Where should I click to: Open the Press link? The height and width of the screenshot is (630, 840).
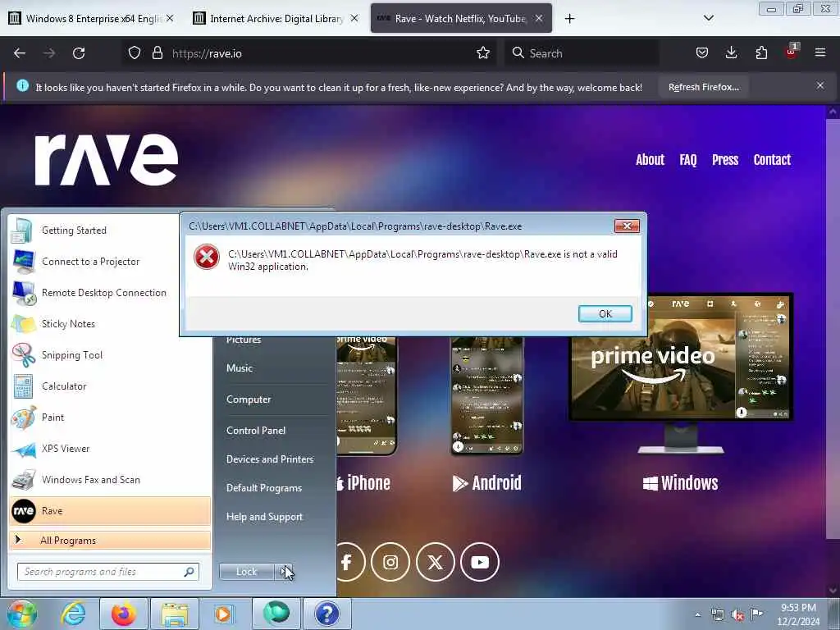(725, 160)
